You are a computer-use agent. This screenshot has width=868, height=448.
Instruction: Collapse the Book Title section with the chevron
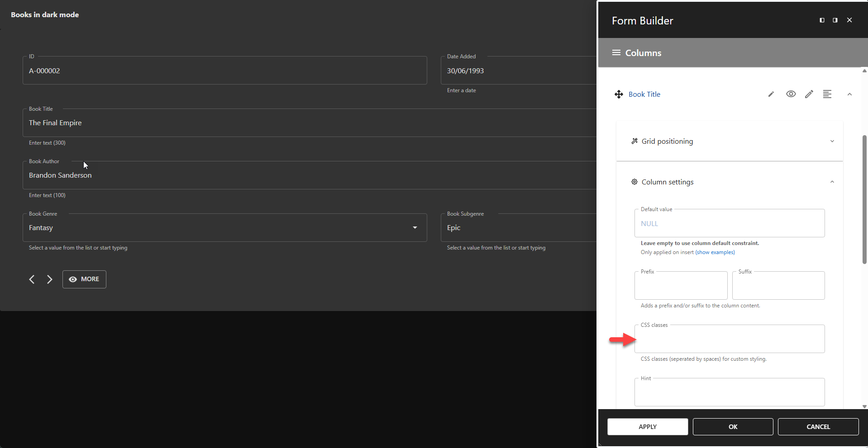point(849,94)
